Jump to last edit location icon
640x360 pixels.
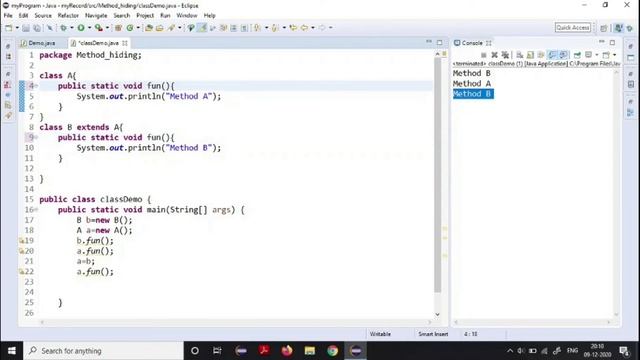click(293, 28)
